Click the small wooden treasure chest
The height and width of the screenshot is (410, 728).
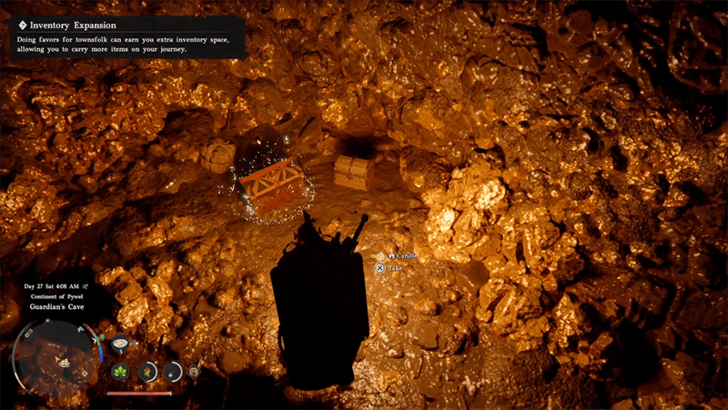click(353, 171)
